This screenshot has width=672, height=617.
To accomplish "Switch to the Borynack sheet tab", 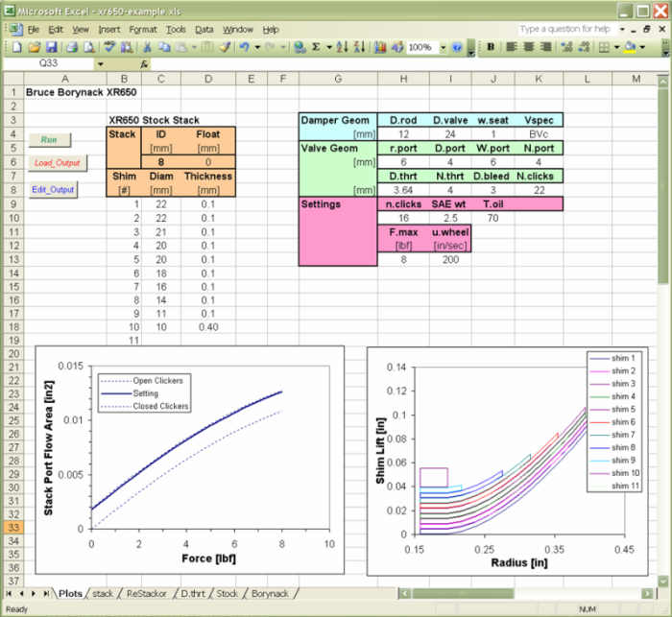I will (270, 594).
